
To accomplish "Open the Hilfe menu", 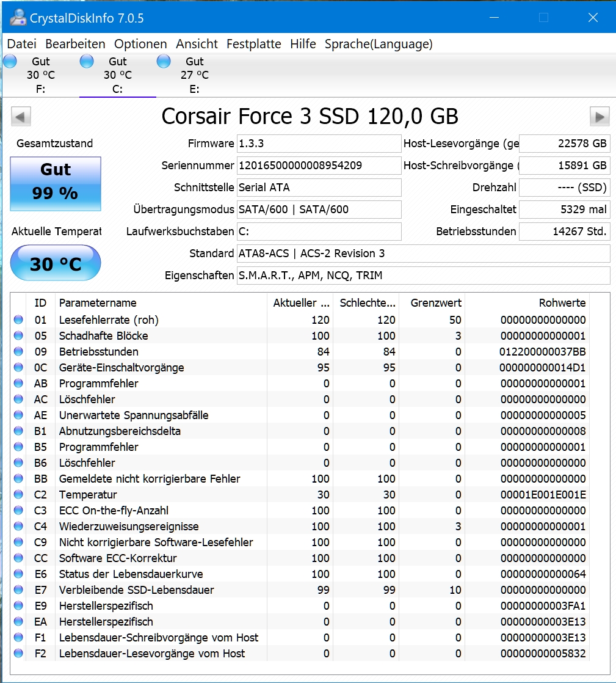I will (x=303, y=44).
